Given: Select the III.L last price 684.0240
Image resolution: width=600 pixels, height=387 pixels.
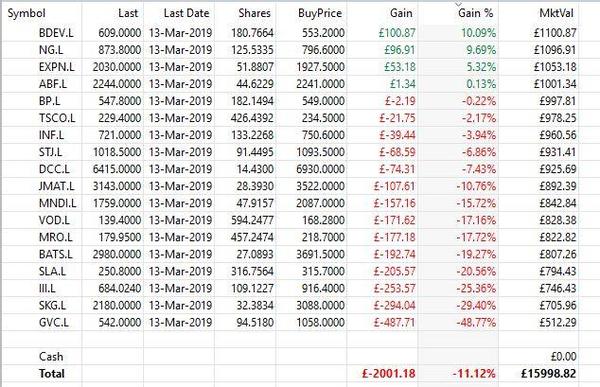Looking at the screenshot, I should 120,288.
